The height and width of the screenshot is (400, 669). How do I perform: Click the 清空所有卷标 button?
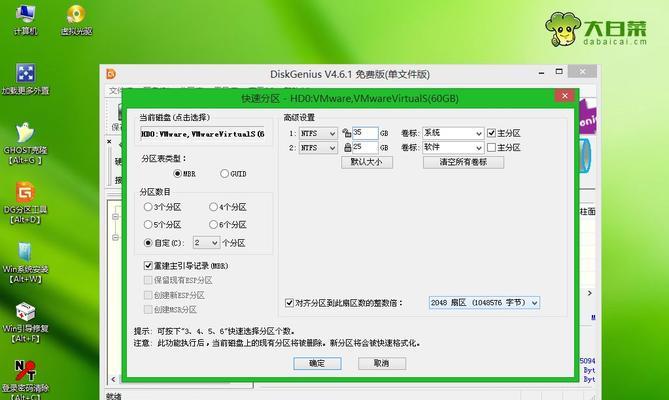tap(463, 162)
